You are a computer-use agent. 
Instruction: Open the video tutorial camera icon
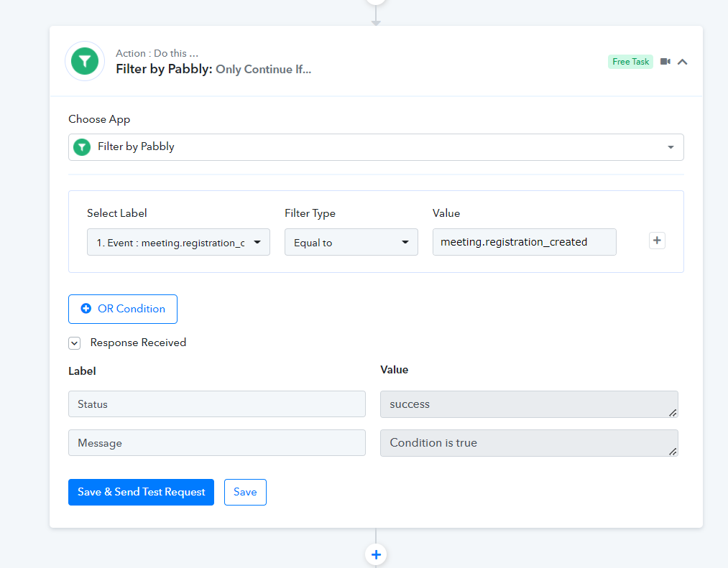[665, 62]
